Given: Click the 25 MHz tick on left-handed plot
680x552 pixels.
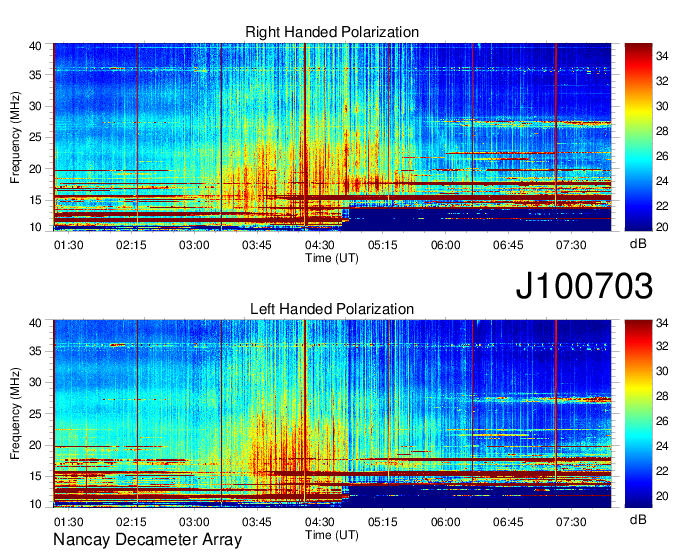Looking at the screenshot, I should click(36, 414).
